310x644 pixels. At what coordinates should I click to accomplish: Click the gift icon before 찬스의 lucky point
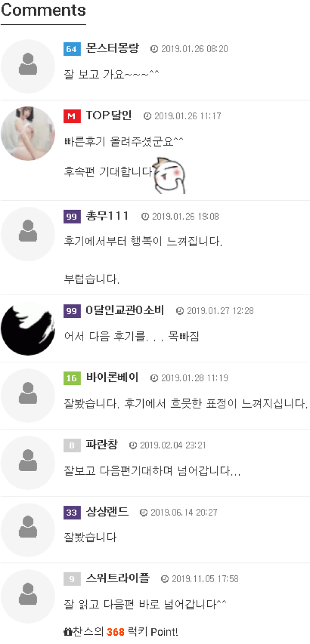point(67,632)
